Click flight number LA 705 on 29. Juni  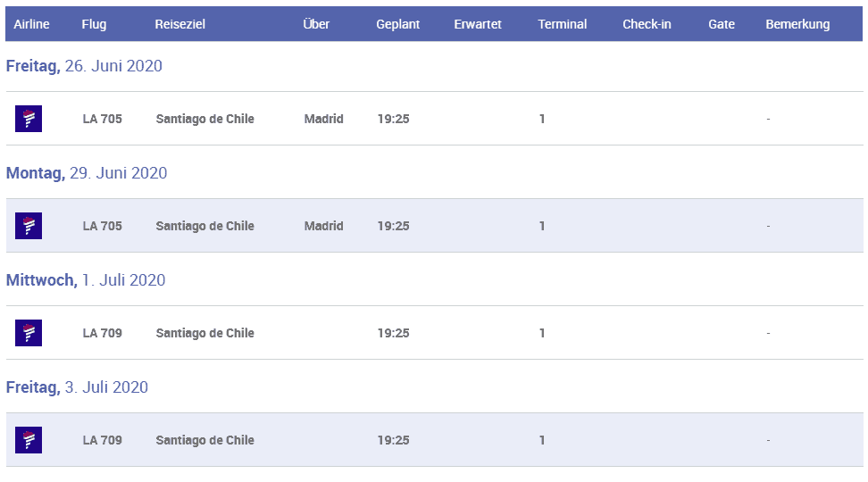tap(103, 226)
